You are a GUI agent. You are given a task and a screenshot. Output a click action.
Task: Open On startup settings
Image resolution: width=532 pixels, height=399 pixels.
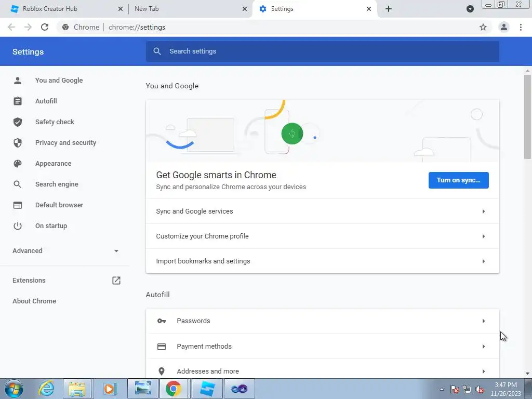coord(51,226)
